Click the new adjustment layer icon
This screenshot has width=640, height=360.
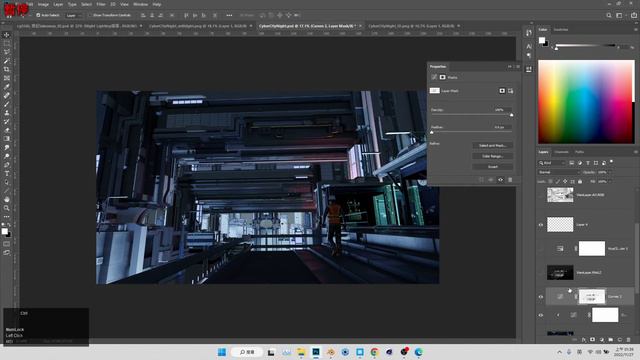point(602,340)
